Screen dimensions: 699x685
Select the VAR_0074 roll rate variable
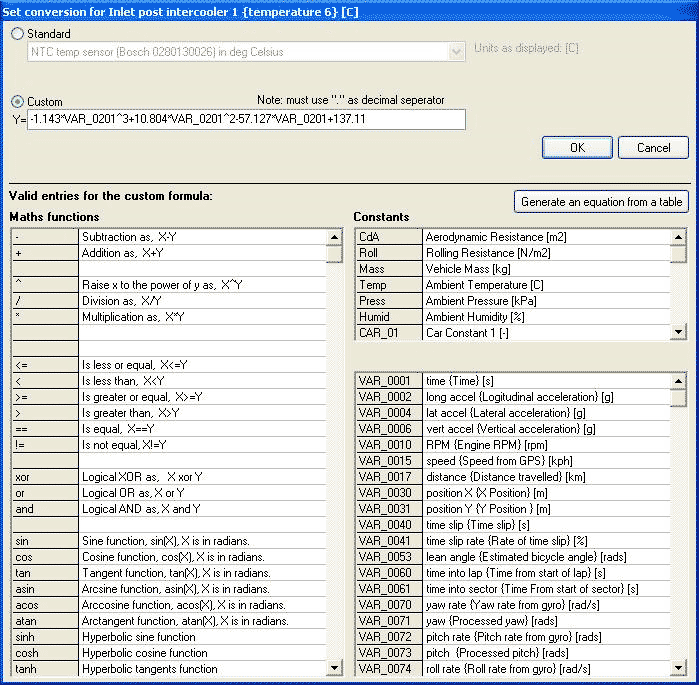(x=388, y=669)
